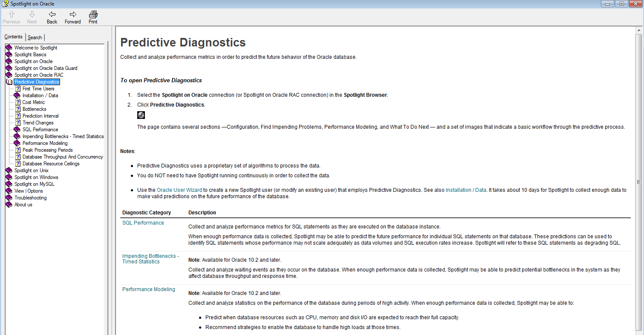
Task: Click the Forward arrow toolbar icon
Action: [x=72, y=14]
